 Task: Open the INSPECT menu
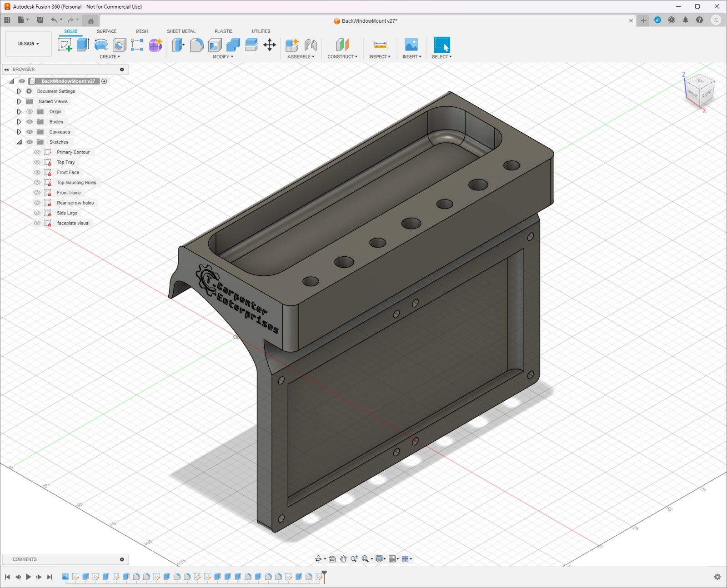[380, 57]
